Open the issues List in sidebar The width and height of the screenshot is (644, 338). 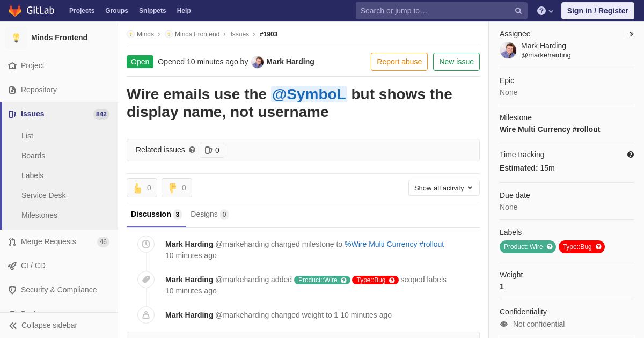pos(27,136)
